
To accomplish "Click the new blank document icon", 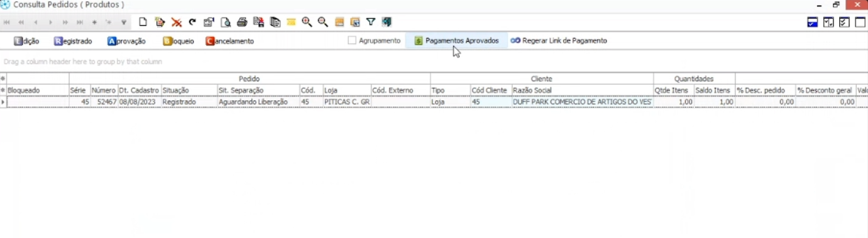I will coord(143,22).
